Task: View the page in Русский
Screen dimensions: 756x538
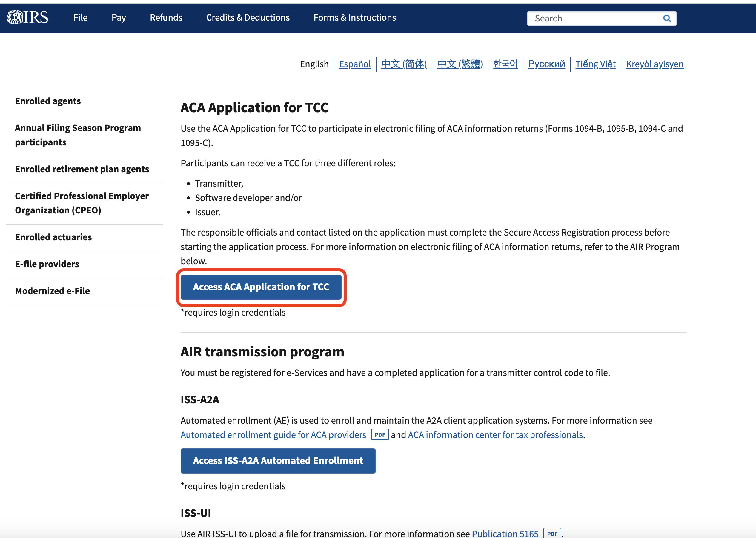Action: tap(546, 64)
